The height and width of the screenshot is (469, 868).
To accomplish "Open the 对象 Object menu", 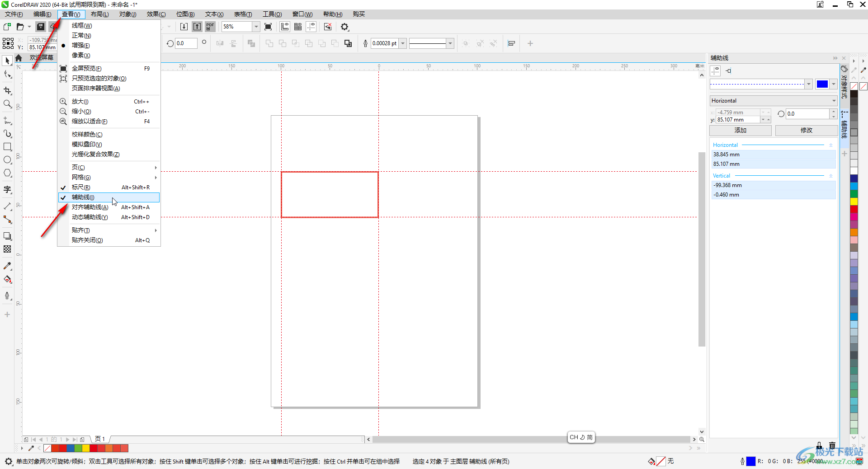I will tap(127, 14).
